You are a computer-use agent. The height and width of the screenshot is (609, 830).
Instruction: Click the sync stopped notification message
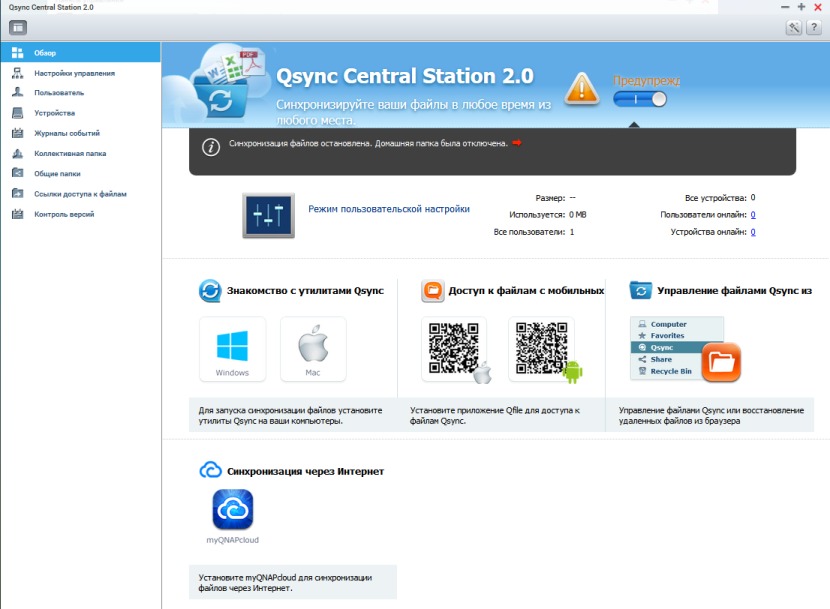pos(368,143)
